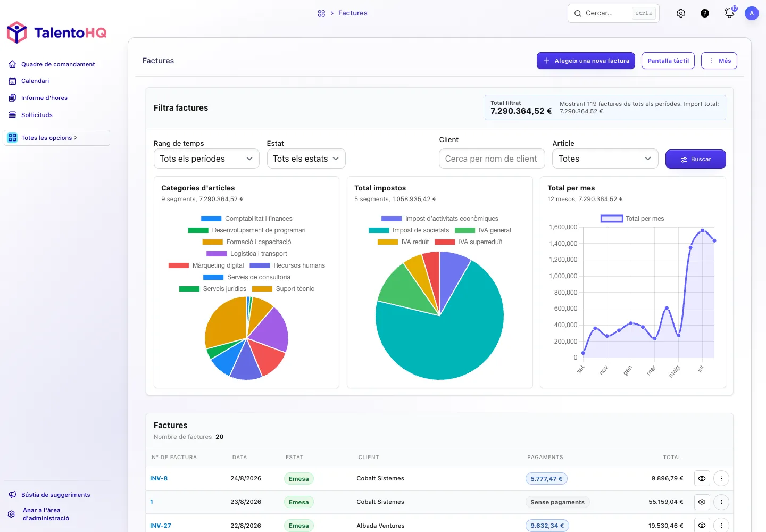Open the breadcrumb apps grid icon
766x532 pixels.
(x=321, y=13)
